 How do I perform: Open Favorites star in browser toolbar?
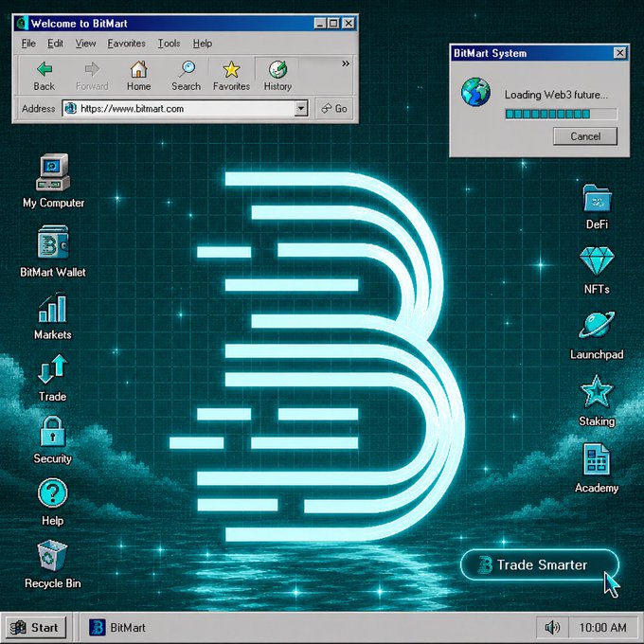(231, 76)
